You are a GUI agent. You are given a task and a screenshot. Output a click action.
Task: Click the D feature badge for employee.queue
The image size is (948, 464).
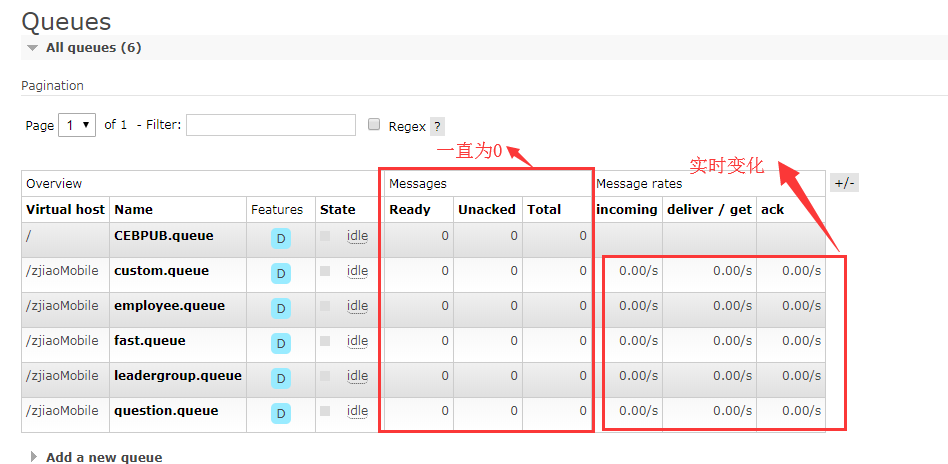(x=281, y=309)
